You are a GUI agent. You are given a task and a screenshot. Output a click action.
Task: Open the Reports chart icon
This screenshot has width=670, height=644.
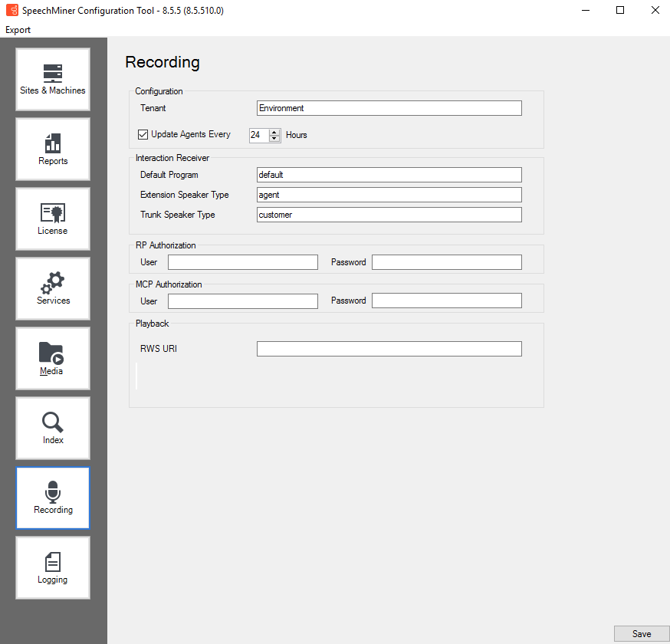pos(53,143)
